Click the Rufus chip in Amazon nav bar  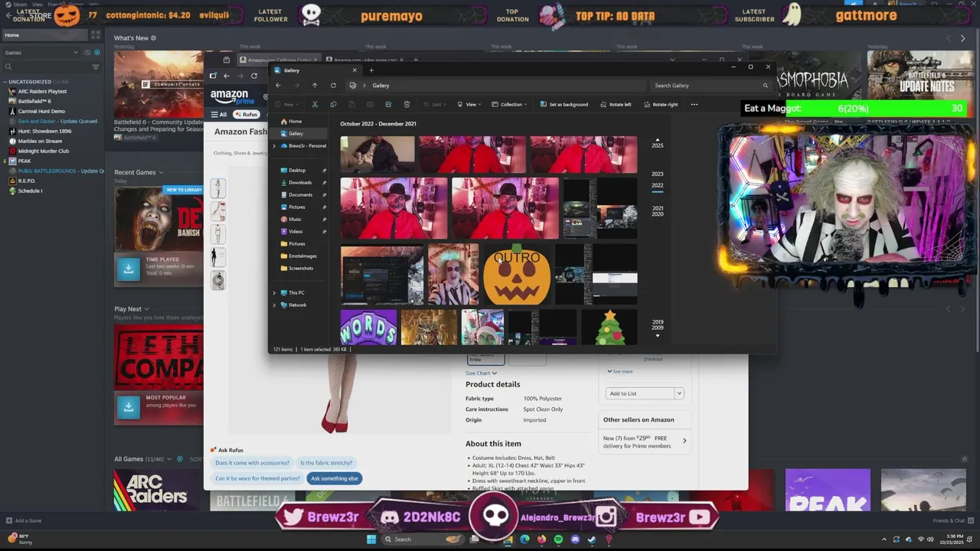pos(247,115)
